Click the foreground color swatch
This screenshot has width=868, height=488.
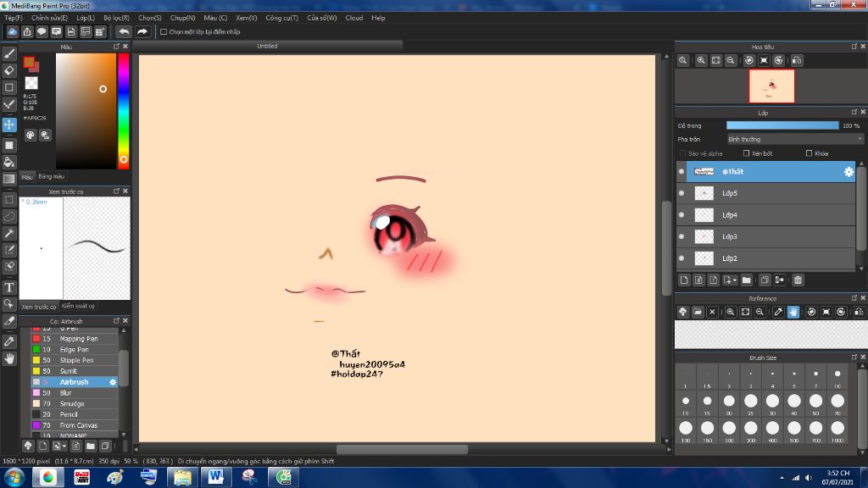(29, 62)
